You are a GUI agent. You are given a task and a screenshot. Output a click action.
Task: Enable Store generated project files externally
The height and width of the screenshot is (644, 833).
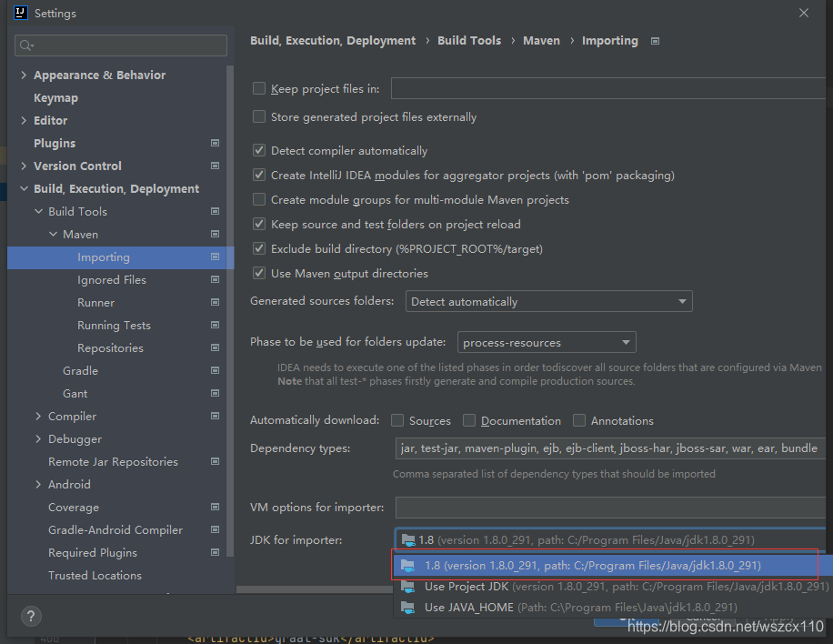[258, 116]
